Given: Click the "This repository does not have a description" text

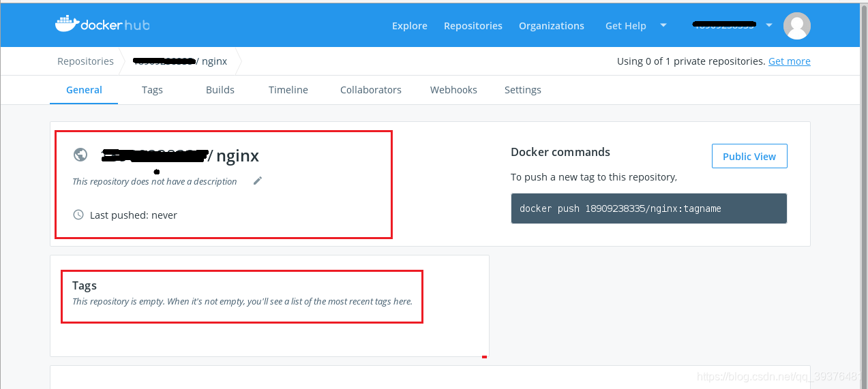Looking at the screenshot, I should (x=155, y=181).
